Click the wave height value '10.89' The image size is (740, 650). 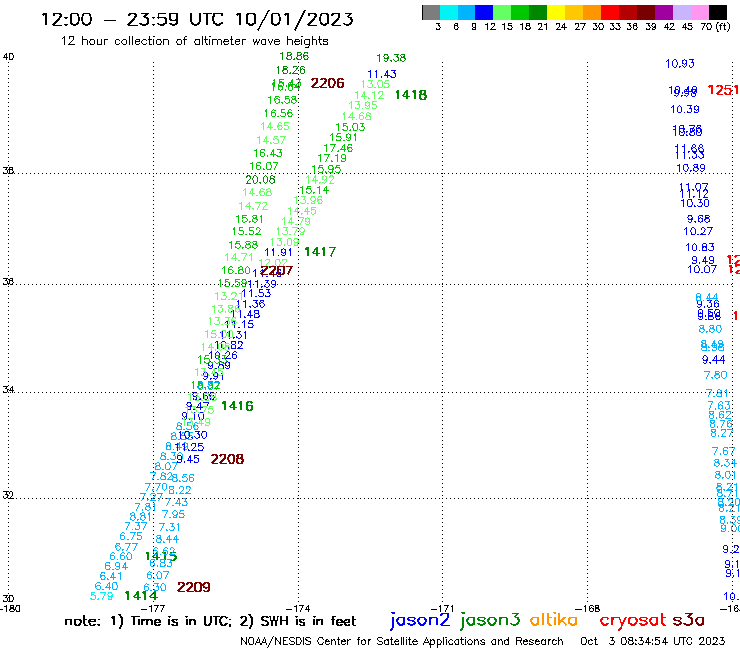(690, 168)
